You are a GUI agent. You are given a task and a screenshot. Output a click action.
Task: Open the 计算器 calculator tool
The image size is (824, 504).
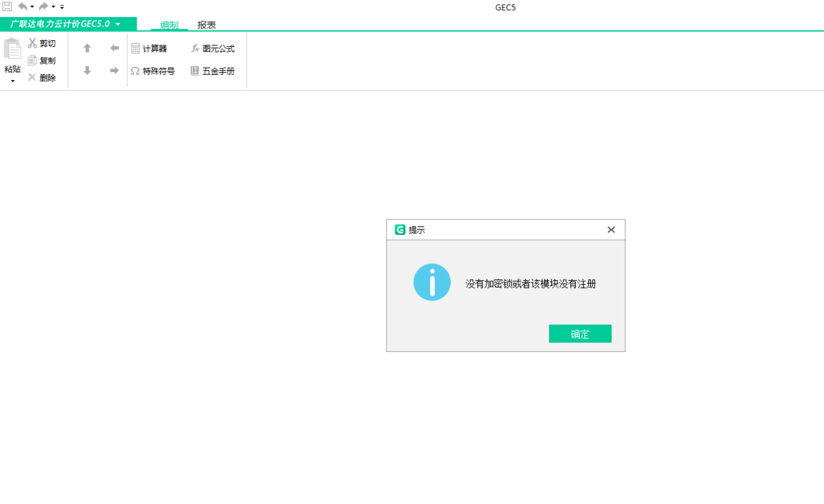click(149, 48)
